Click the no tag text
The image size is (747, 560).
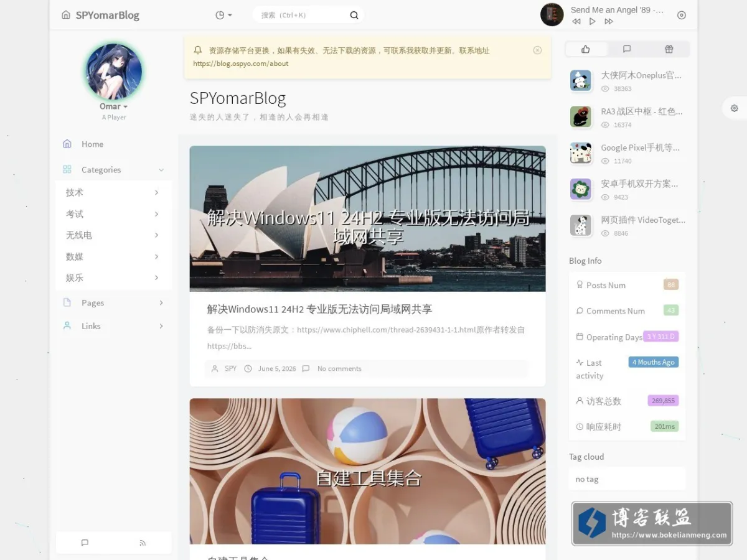click(x=587, y=479)
